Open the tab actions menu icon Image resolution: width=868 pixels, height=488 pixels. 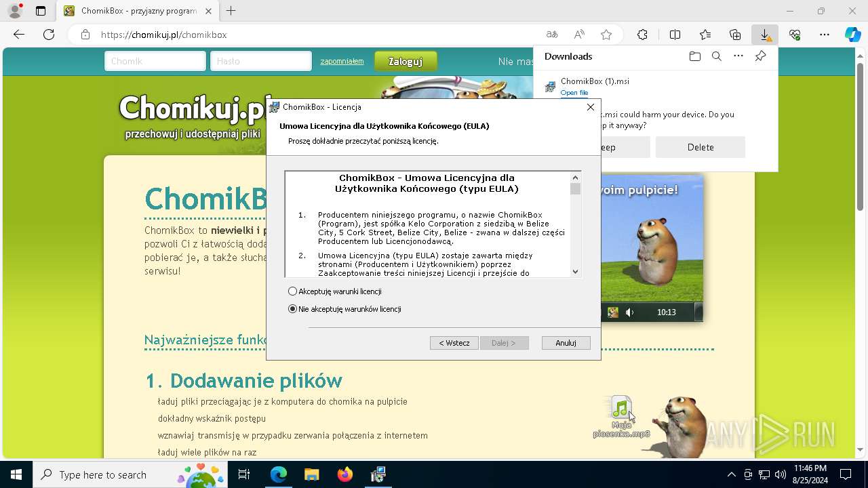[x=41, y=11]
